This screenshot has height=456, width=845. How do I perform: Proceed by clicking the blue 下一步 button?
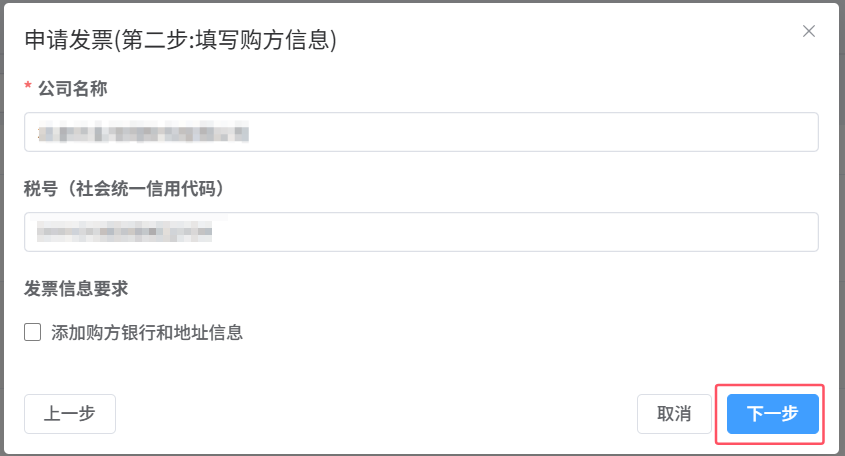point(773,414)
